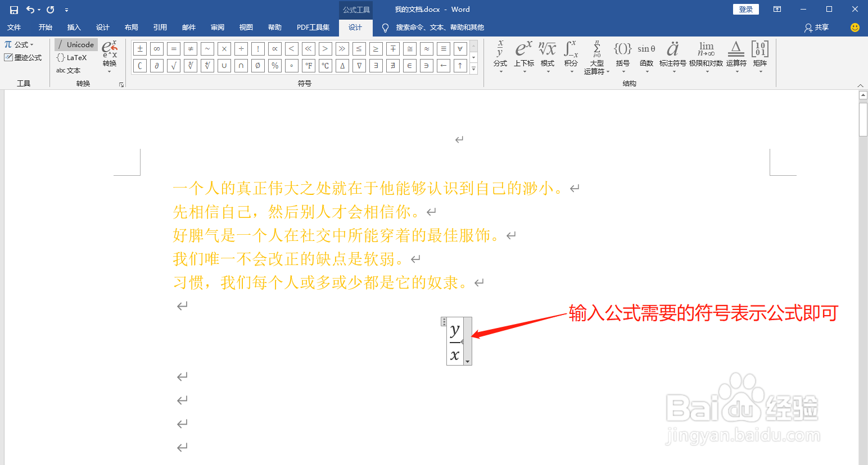Viewport: 868px width, 465px height.
Task: Redo the last action
Action: click(x=51, y=10)
